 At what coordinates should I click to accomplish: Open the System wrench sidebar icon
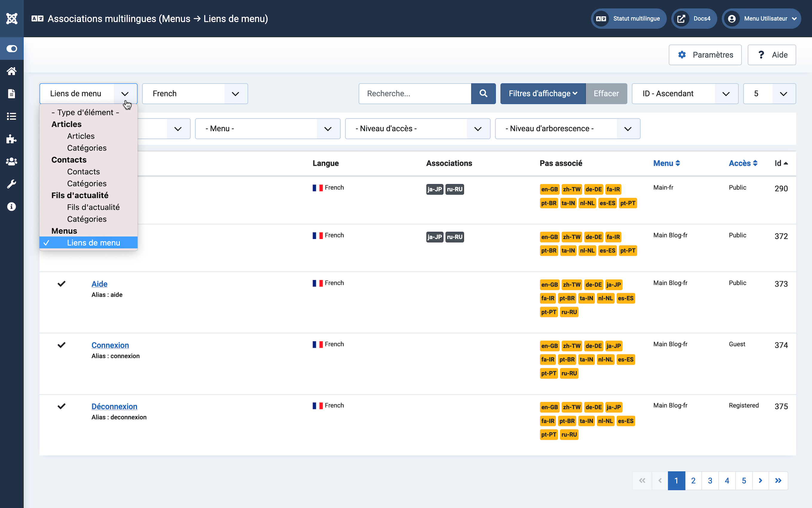[12, 184]
